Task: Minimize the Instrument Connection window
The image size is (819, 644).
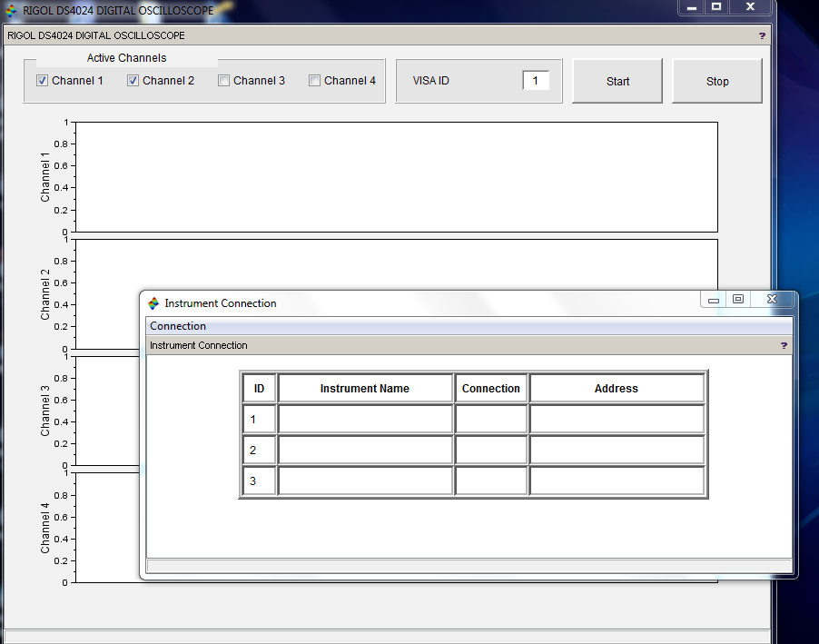Action: pyautogui.click(x=714, y=300)
